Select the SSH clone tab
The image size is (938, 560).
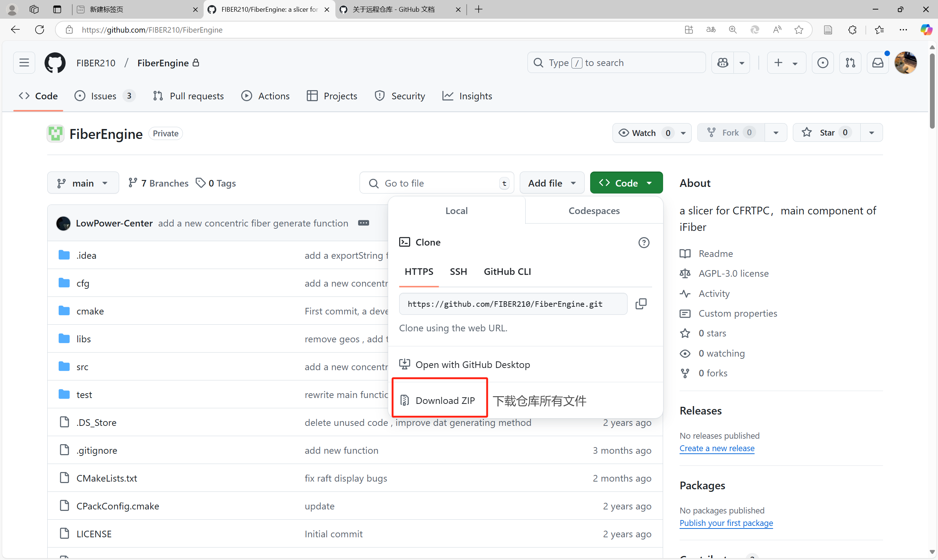pyautogui.click(x=458, y=272)
